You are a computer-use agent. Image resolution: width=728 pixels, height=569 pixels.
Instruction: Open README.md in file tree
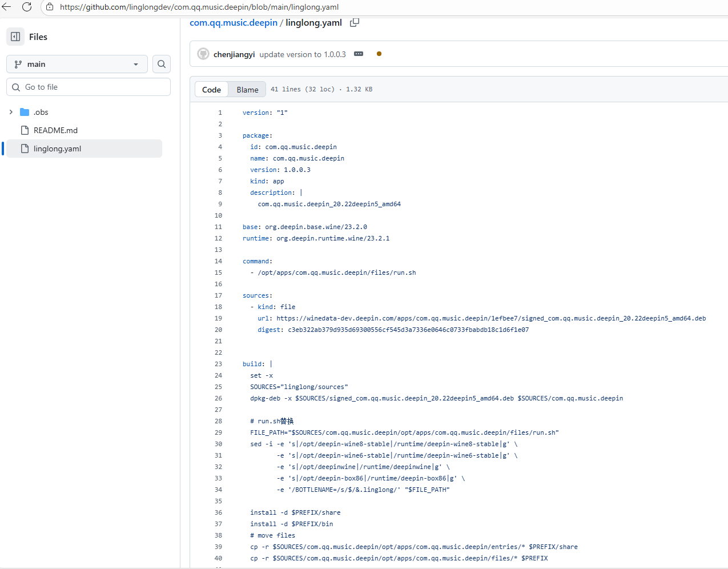click(55, 130)
